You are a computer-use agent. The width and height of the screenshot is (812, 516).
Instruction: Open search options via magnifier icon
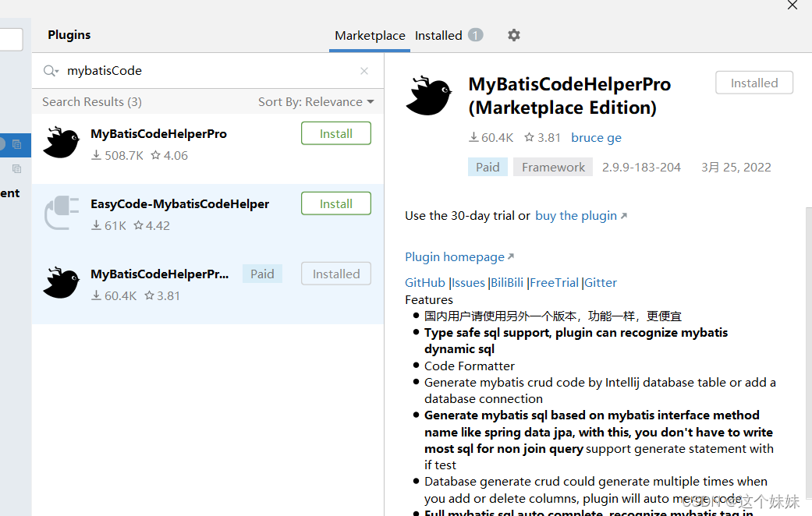(51, 71)
